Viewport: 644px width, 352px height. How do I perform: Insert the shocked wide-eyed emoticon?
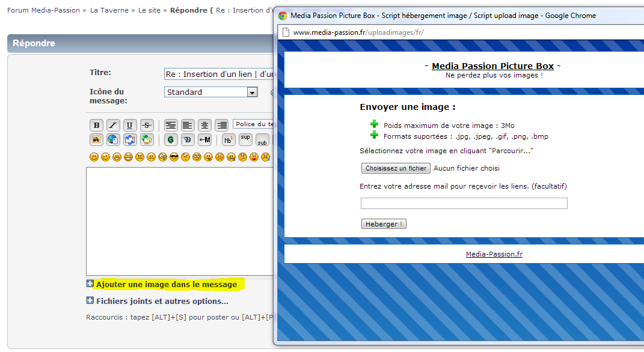coord(162,157)
